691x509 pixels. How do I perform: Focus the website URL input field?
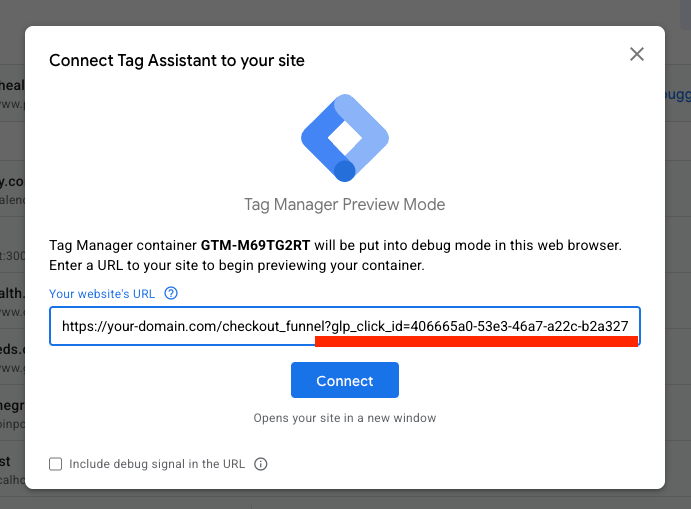(x=344, y=326)
